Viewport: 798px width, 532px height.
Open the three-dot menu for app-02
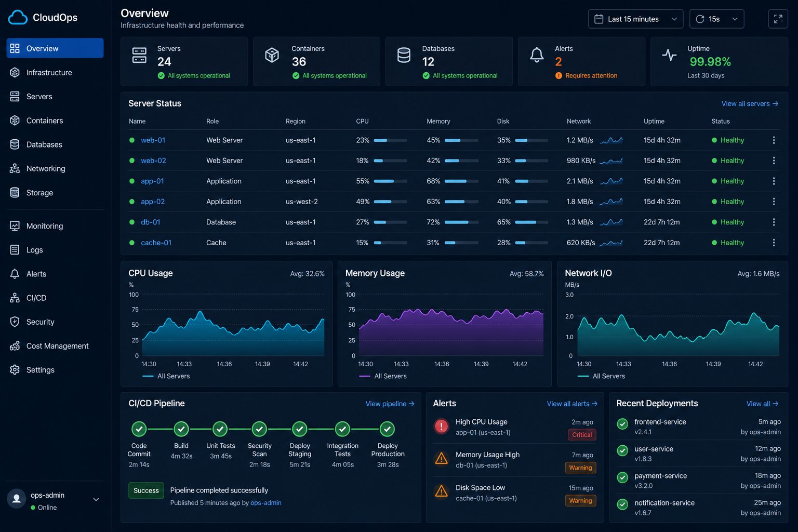(x=774, y=202)
